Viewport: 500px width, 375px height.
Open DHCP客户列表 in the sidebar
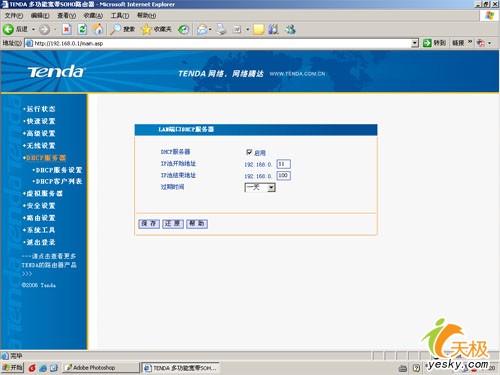(59, 181)
